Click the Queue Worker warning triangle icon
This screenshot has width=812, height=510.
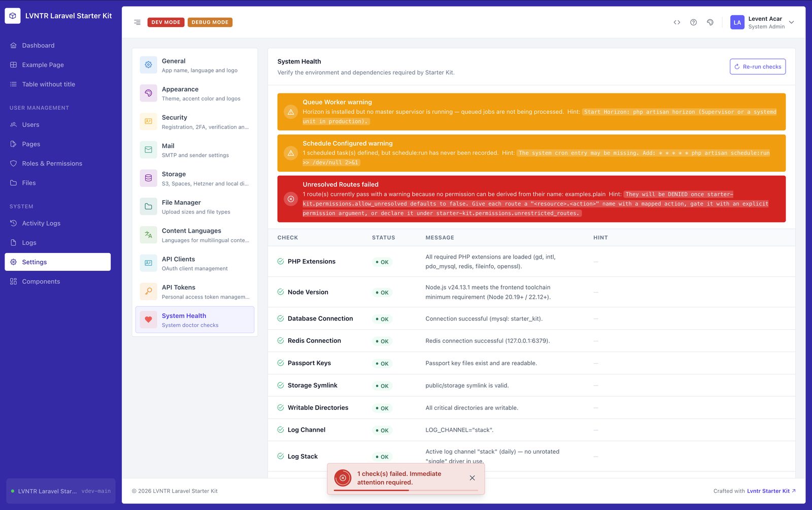291,112
